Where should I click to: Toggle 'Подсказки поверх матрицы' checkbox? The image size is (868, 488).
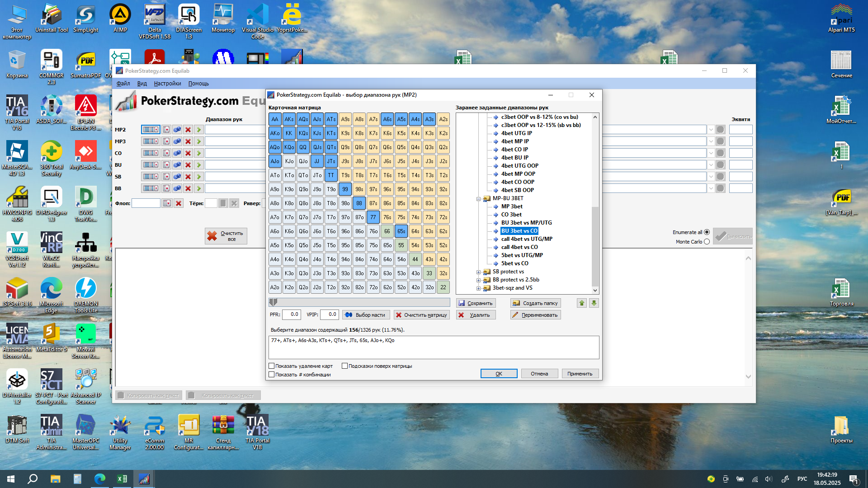345,366
